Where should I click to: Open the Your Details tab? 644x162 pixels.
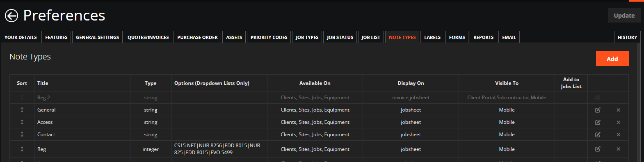[21, 37]
